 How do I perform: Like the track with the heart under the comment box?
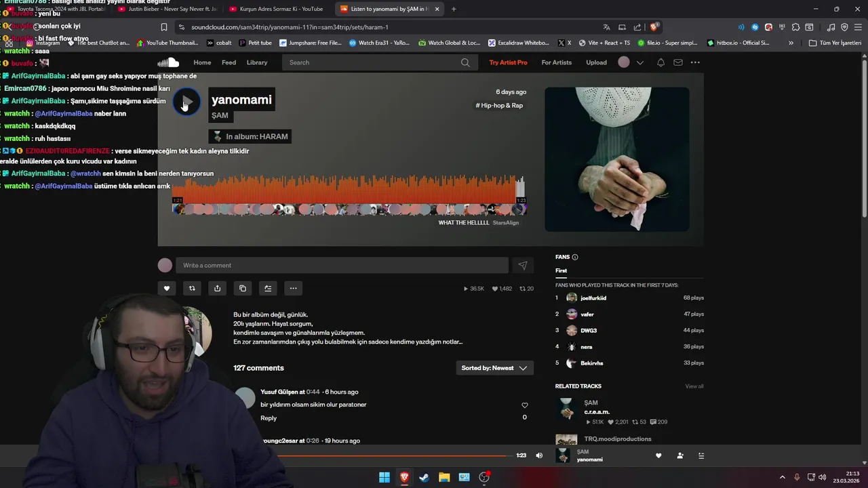click(x=167, y=288)
